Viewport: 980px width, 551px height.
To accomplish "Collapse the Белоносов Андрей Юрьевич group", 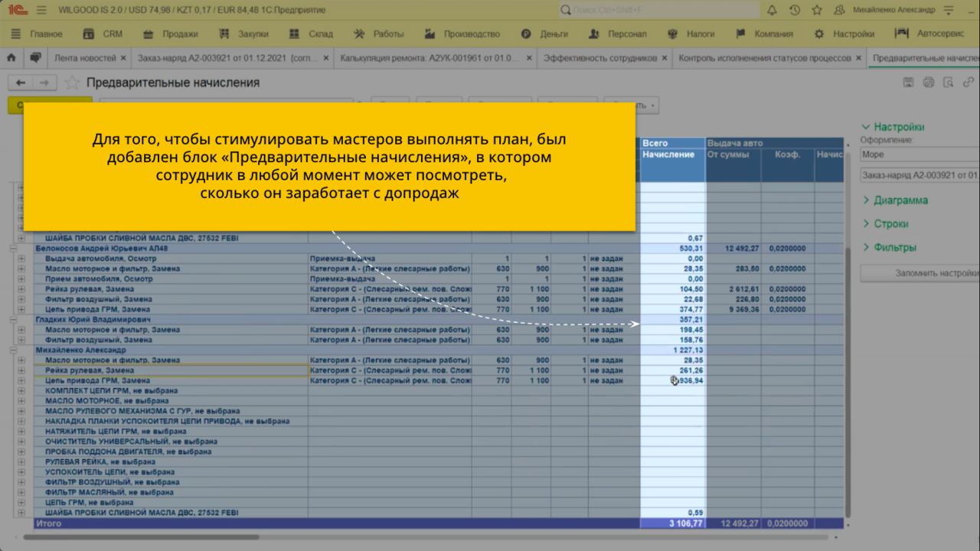I will click(12, 249).
